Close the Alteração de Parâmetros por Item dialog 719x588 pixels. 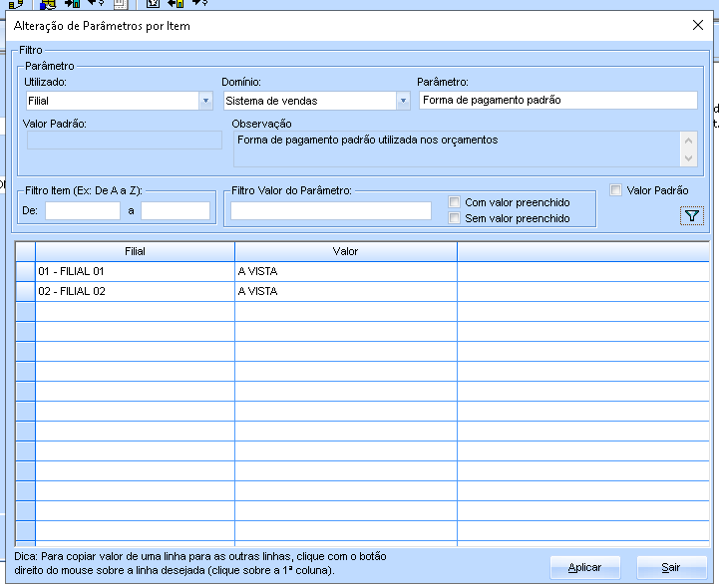point(697,25)
